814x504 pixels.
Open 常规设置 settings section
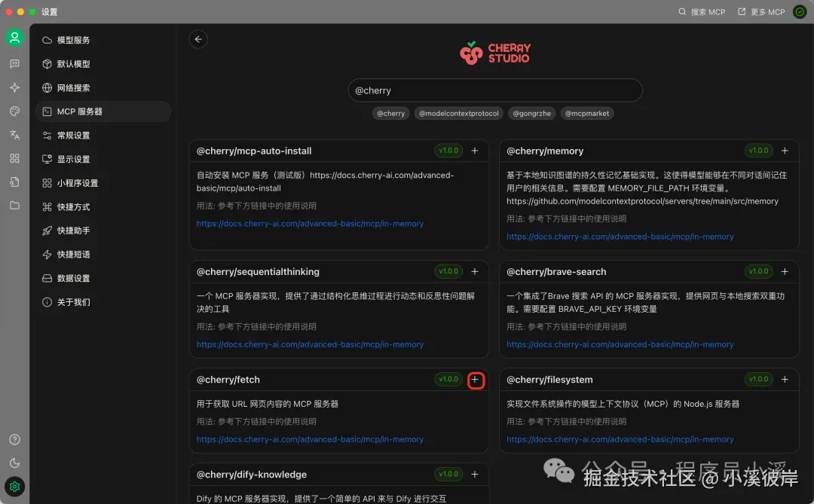pyautogui.click(x=103, y=136)
